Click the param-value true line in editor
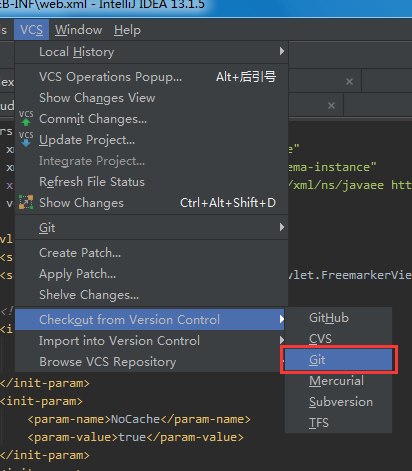 point(135,437)
